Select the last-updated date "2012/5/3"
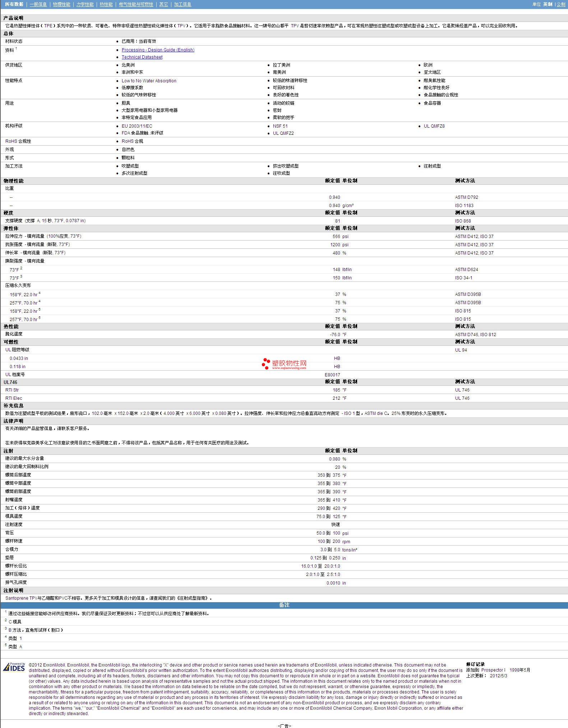The width and height of the screenshot is (568, 728). coord(499,676)
